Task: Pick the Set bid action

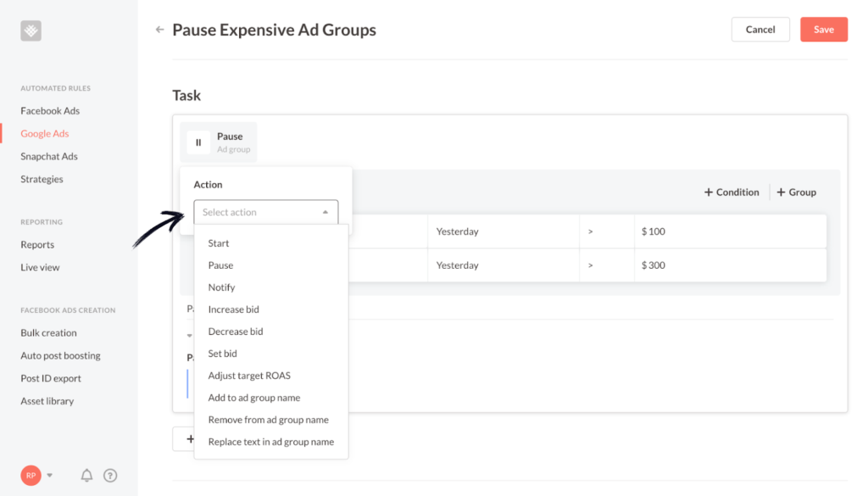Action: (x=223, y=354)
